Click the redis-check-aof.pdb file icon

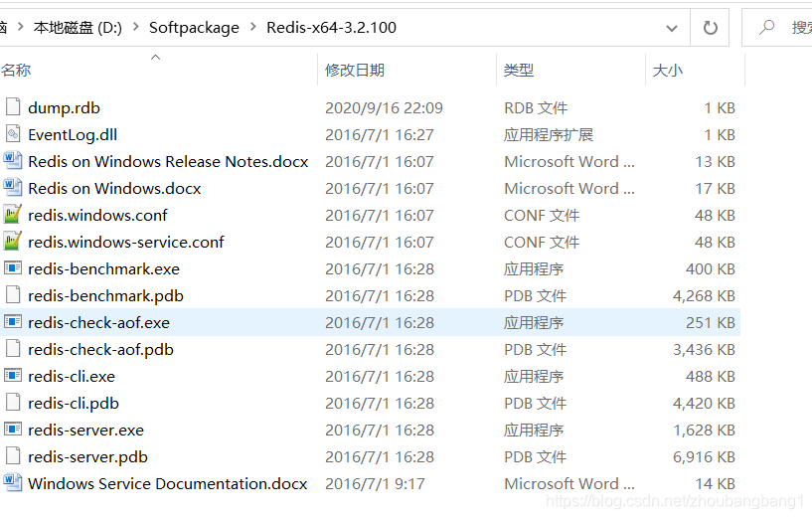(13, 349)
